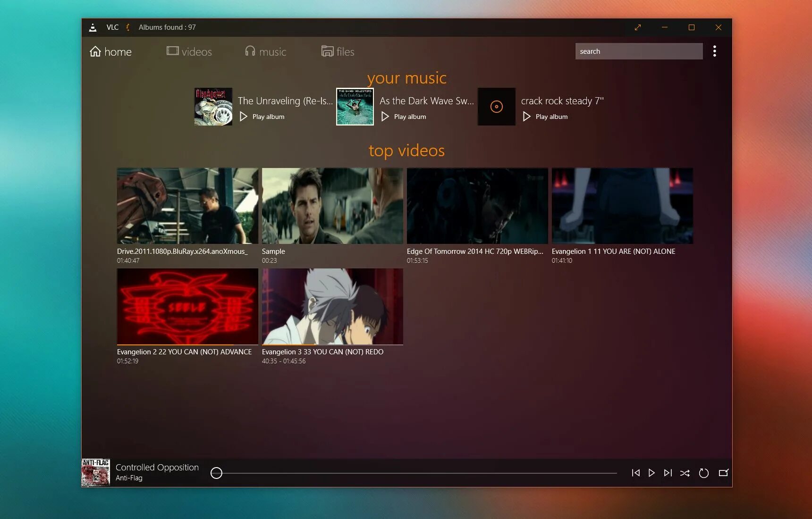Open the Drive 2011 video thumbnail
Screen dimensions: 812x519
[187, 206]
